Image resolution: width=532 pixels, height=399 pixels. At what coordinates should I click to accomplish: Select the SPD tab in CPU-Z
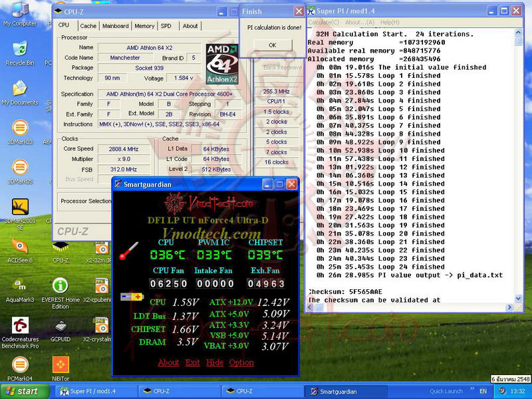(166, 26)
